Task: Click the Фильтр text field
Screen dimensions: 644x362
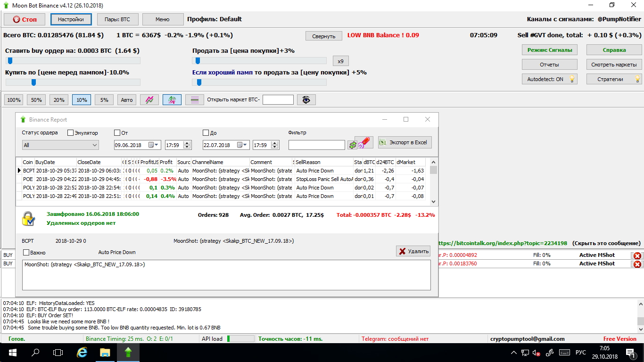Action: coord(317,145)
